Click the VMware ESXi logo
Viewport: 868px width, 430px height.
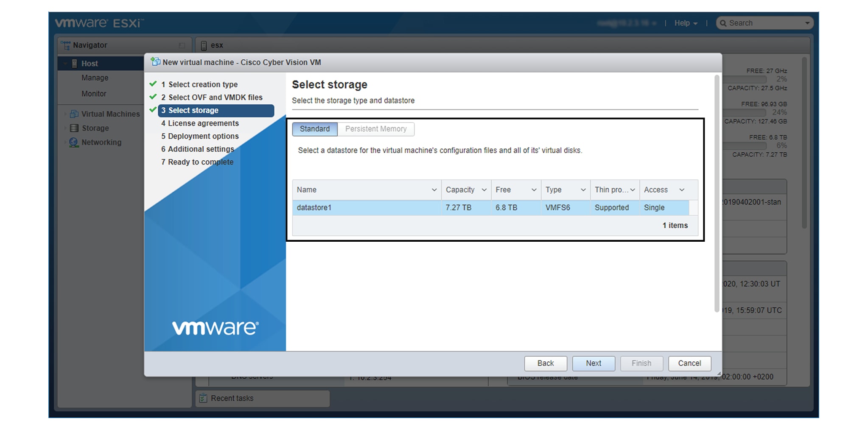(100, 23)
